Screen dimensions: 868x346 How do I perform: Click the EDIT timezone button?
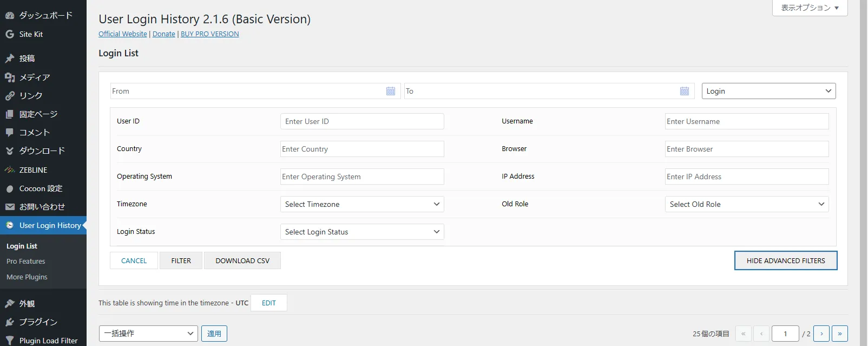[x=269, y=303]
